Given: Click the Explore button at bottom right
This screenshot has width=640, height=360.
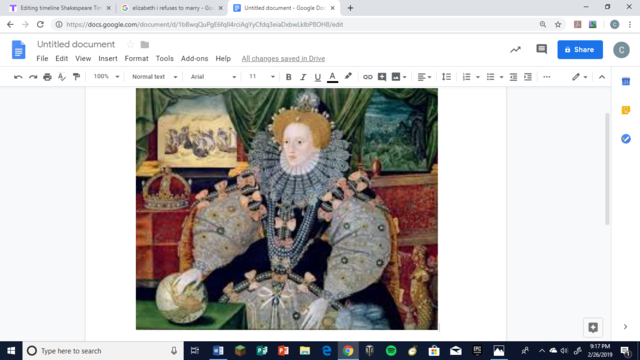Looking at the screenshot, I should click(x=593, y=327).
